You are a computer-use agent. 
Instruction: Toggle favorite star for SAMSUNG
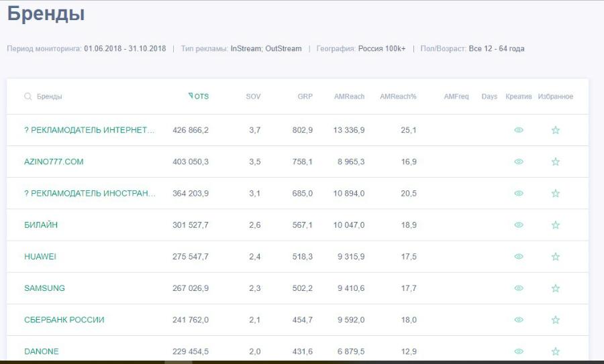(555, 288)
